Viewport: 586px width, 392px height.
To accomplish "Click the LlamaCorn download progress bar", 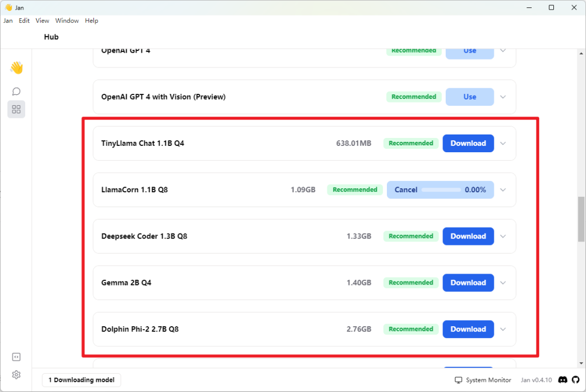I will [441, 190].
